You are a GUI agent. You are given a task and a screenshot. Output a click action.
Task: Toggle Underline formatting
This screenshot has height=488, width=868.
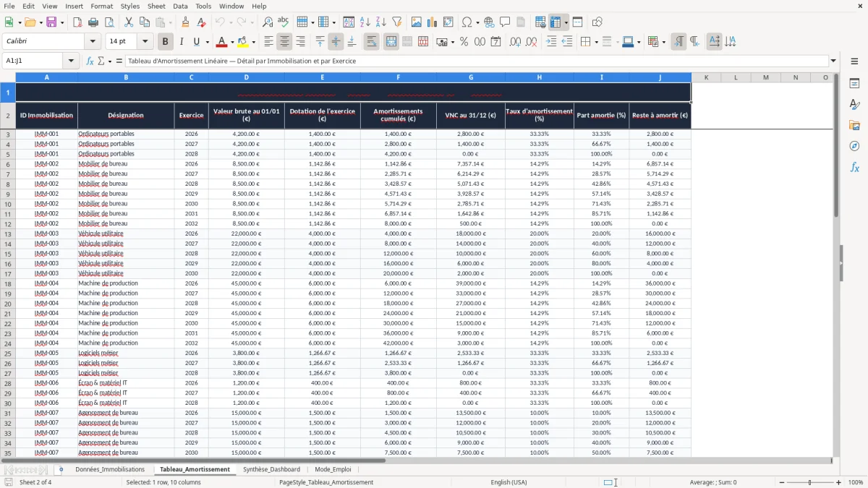(197, 42)
